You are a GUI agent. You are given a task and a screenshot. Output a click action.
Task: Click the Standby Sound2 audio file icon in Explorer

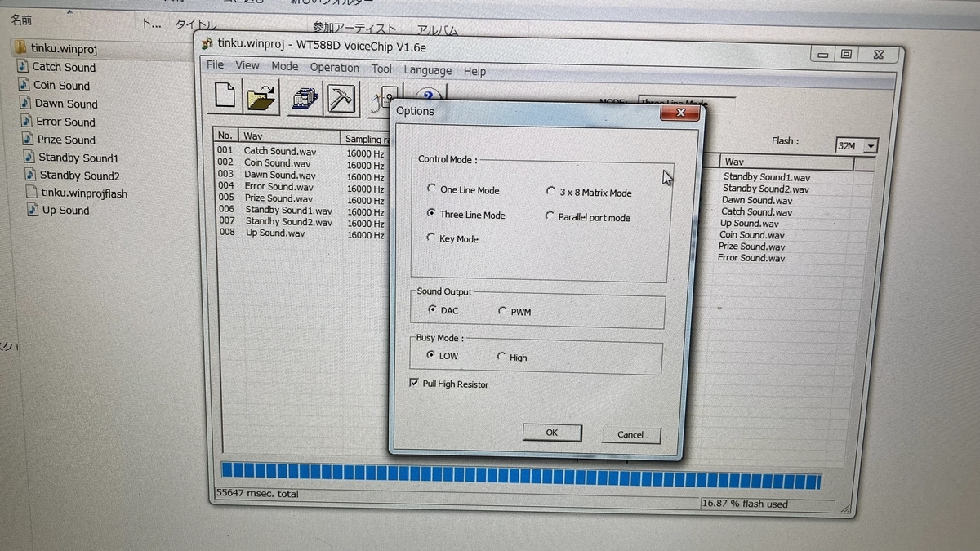tap(32, 175)
